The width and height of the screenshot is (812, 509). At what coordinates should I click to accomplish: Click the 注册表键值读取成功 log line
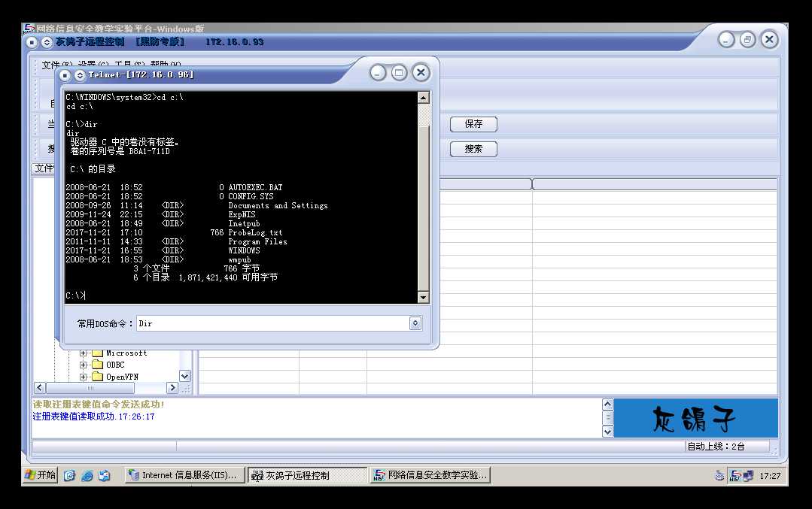[x=94, y=417]
